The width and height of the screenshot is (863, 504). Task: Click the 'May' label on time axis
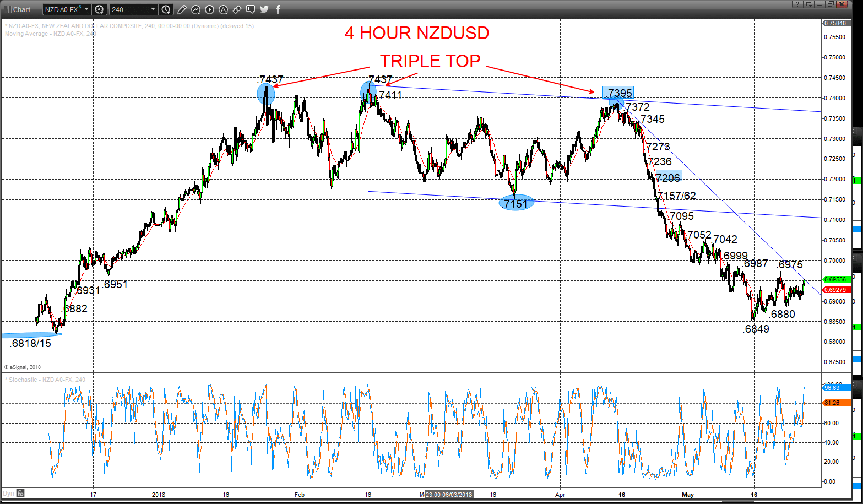[x=688, y=494]
